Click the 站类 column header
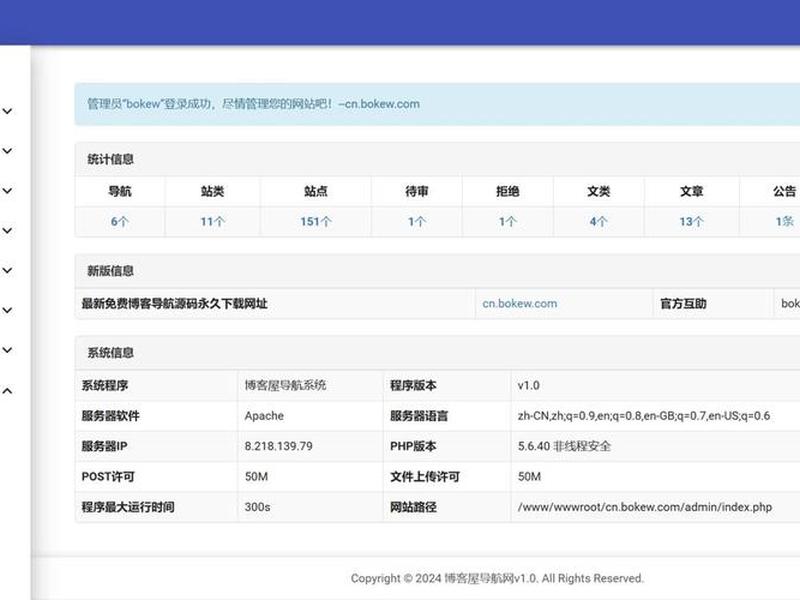Viewport: 800px width, 600px height. (212, 191)
